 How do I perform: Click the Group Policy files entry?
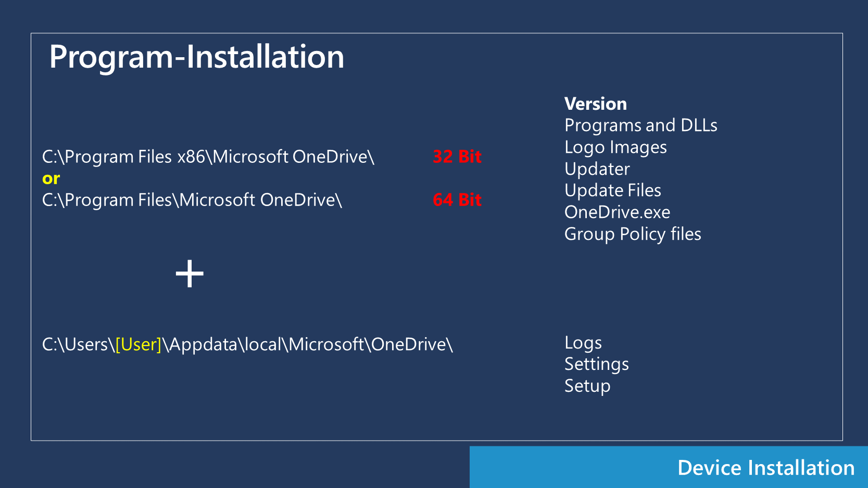point(633,234)
